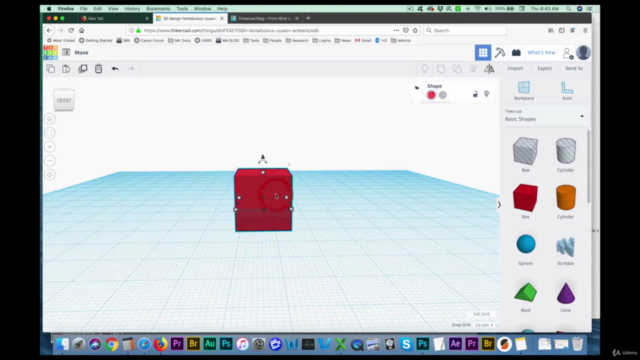Switch to 3D grid design view
This screenshot has width=640, height=360.
click(483, 52)
